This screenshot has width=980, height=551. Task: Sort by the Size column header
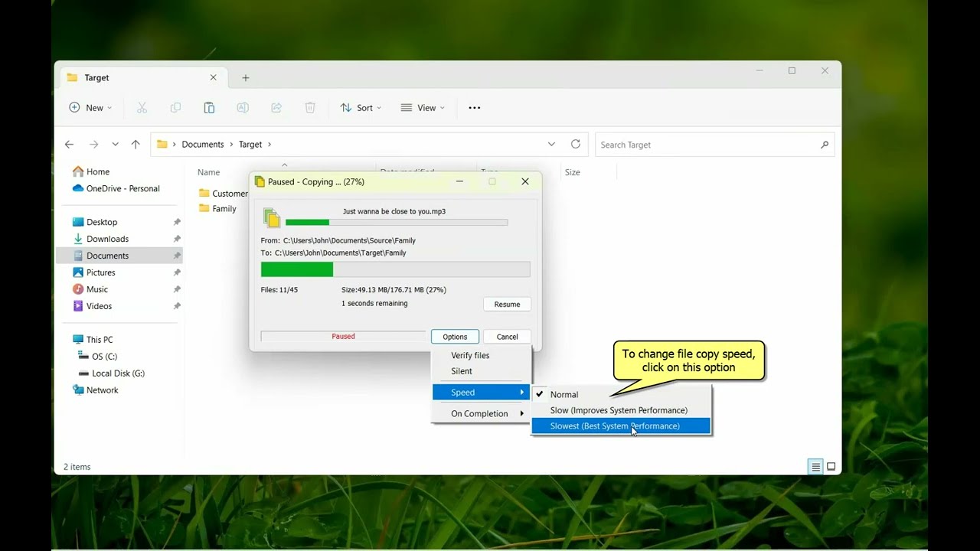[x=573, y=173]
